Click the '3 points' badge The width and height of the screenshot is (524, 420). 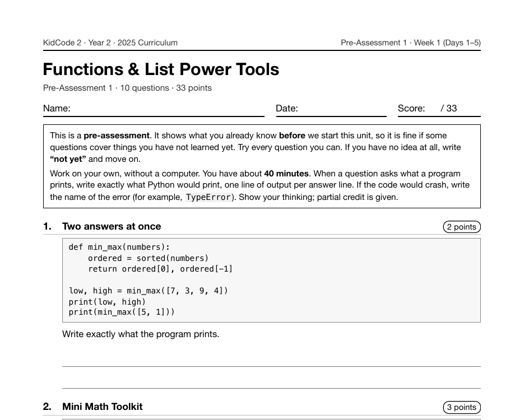click(x=462, y=407)
